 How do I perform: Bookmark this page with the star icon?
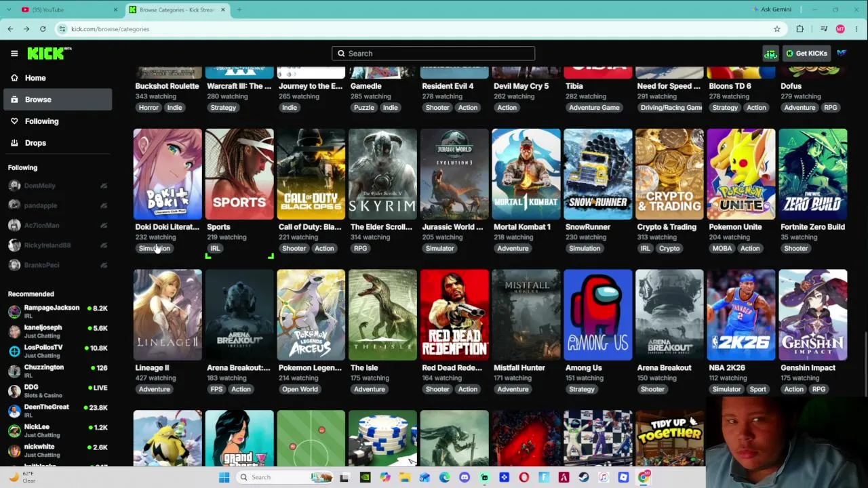pyautogui.click(x=777, y=29)
